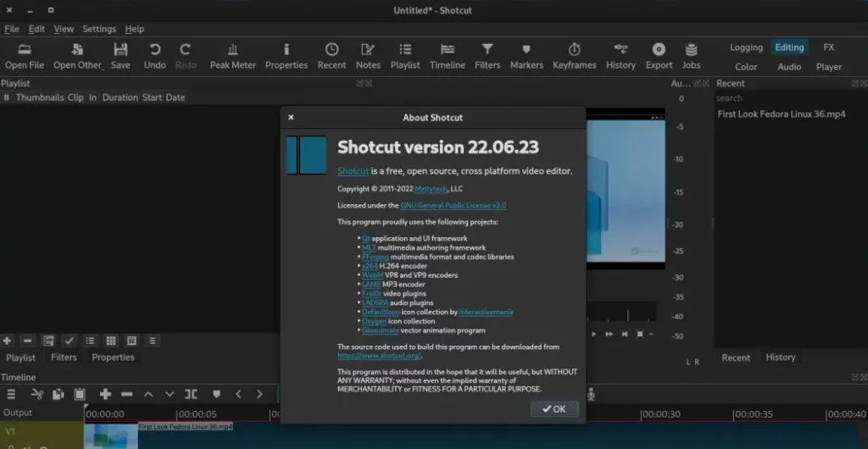This screenshot has width=868, height=449.
Task: Open the Jobs toolbar icon
Action: [x=691, y=57]
